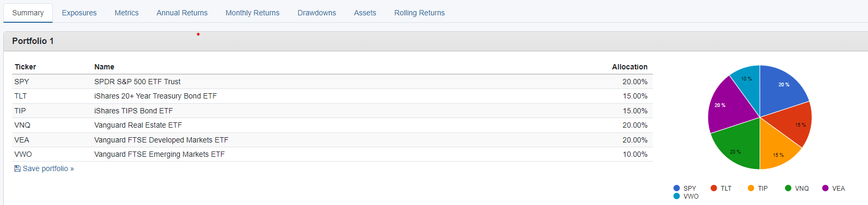Screen dimensions: 868x205
Task: Click the green VNQ legend dot
Action: [x=788, y=188]
